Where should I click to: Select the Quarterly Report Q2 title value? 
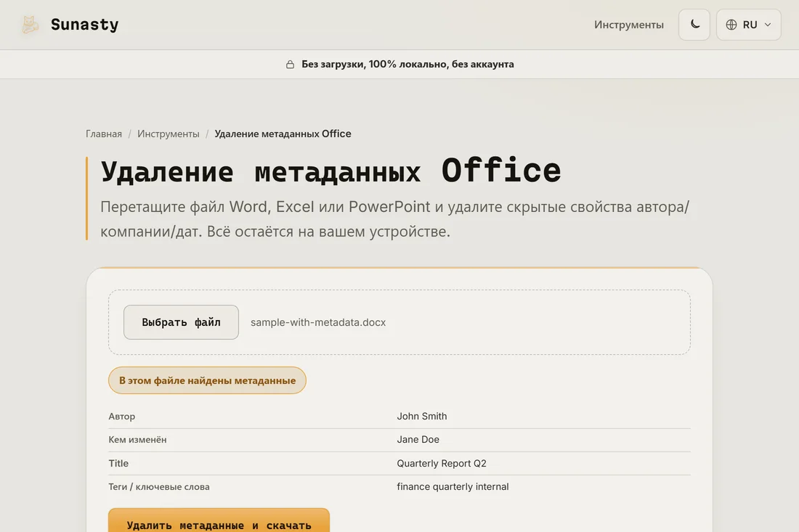442,463
